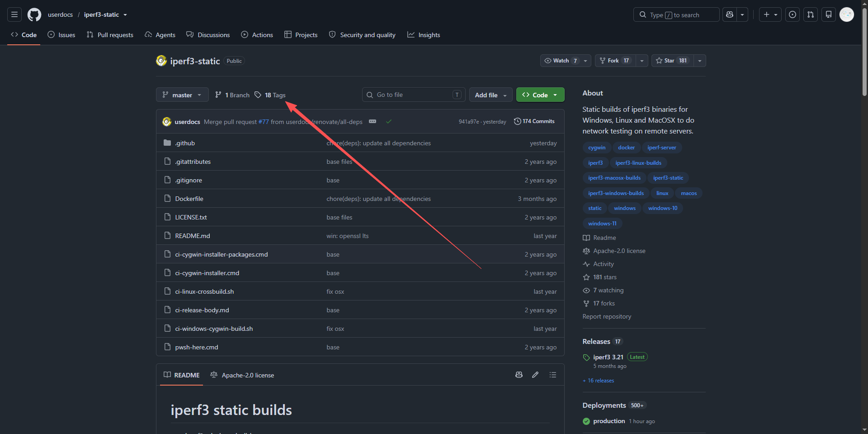This screenshot has height=434, width=868.
Task: Show the commit message ellipsis details
Action: 373,121
